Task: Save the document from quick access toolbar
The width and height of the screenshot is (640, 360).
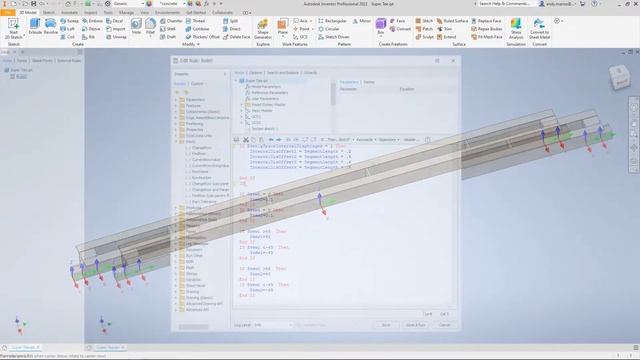Action: pos(33,4)
